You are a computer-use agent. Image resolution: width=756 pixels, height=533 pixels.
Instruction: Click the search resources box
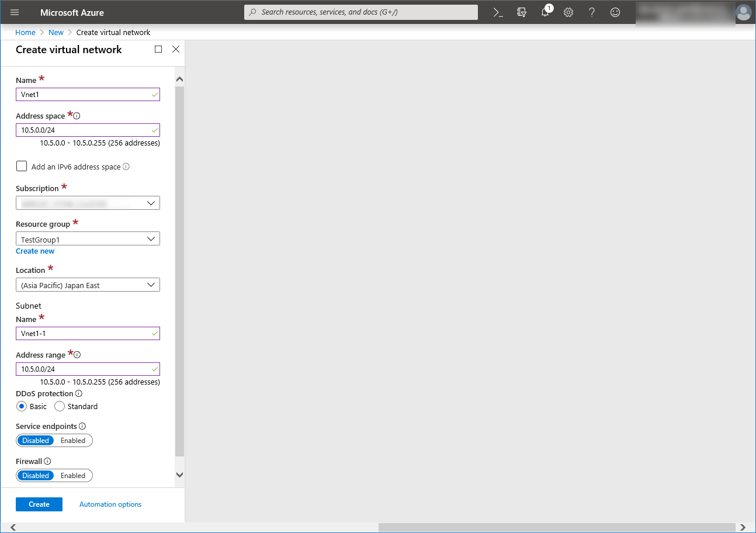(361, 12)
